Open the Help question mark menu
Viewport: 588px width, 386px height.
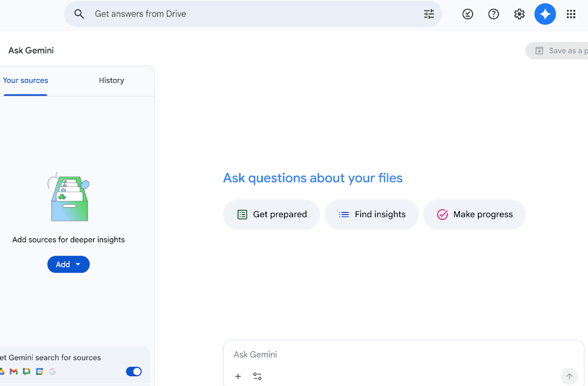coord(494,14)
